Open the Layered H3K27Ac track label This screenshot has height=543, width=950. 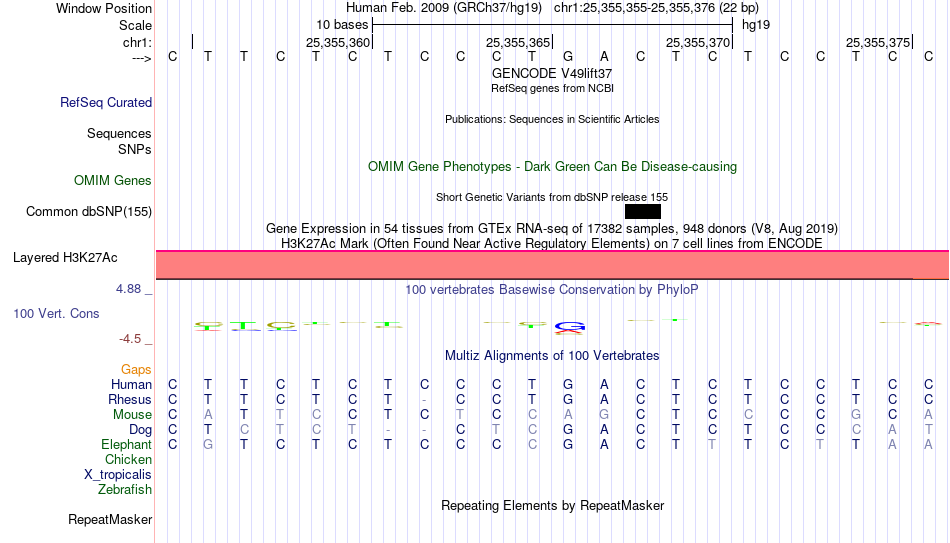65,258
